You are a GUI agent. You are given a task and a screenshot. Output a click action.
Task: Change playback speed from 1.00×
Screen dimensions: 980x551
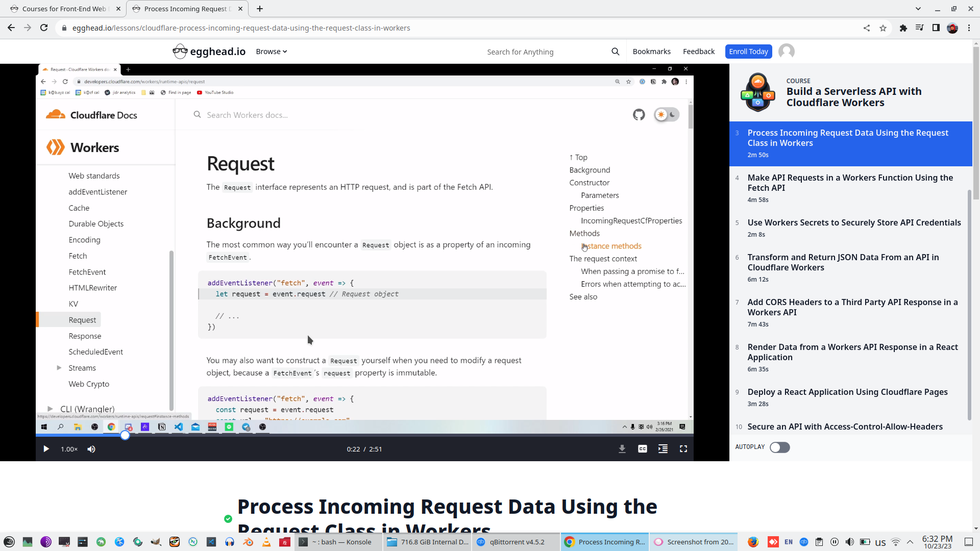(69, 449)
